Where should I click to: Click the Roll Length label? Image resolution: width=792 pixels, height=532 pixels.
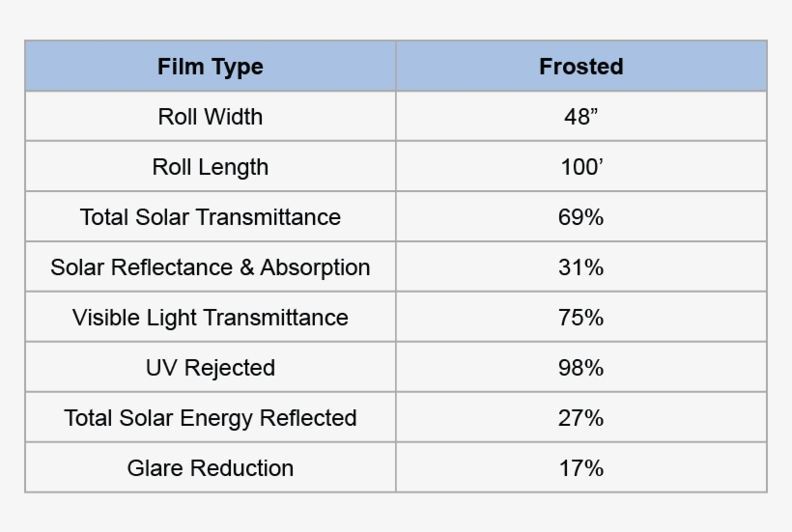pyautogui.click(x=211, y=167)
